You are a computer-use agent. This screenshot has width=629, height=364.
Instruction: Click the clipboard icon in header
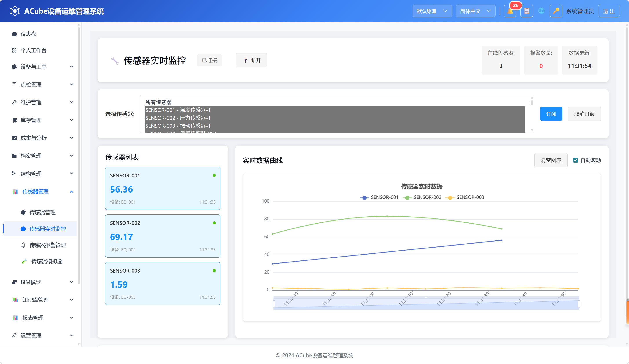click(x=527, y=11)
